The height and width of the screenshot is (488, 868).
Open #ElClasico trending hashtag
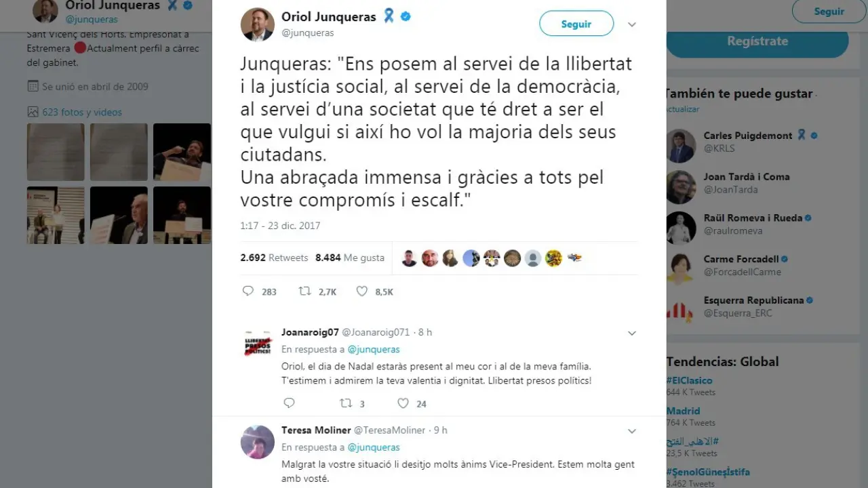tap(689, 380)
